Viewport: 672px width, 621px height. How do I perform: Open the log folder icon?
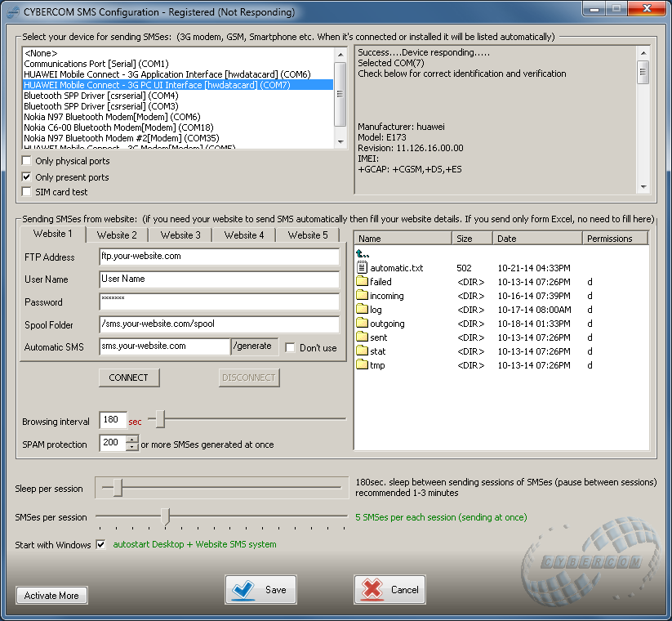point(362,309)
